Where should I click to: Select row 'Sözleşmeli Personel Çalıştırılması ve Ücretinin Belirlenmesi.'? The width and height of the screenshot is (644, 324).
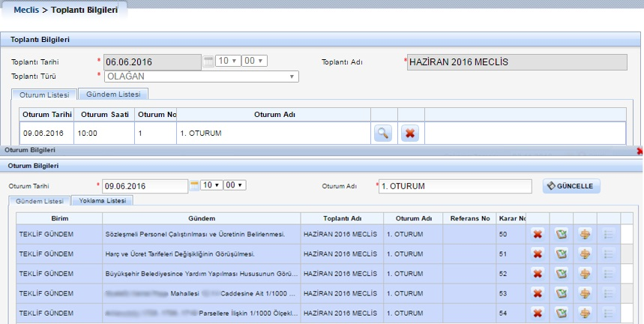[x=319, y=234]
